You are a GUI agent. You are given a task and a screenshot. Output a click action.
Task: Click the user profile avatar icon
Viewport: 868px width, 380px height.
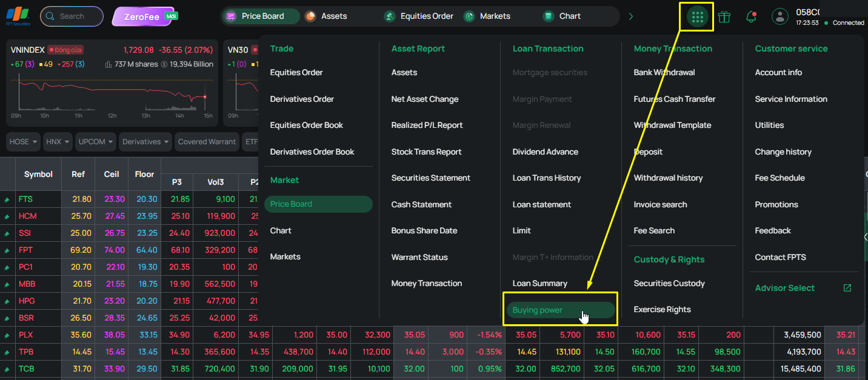pos(780,16)
